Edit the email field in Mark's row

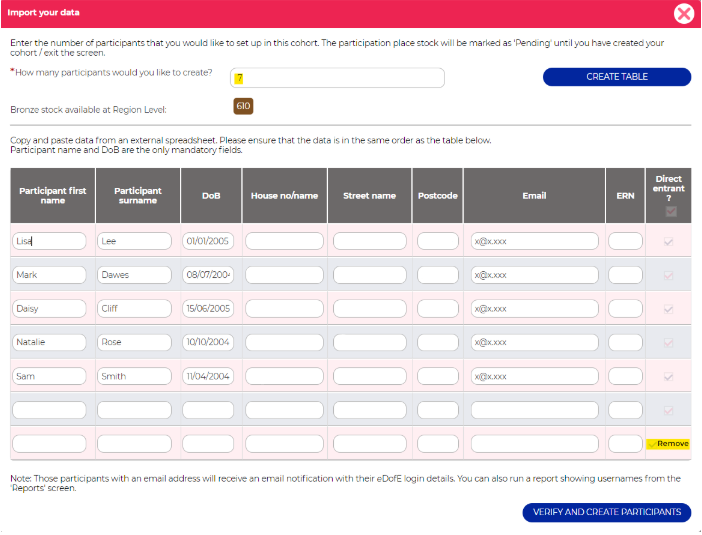click(535, 275)
